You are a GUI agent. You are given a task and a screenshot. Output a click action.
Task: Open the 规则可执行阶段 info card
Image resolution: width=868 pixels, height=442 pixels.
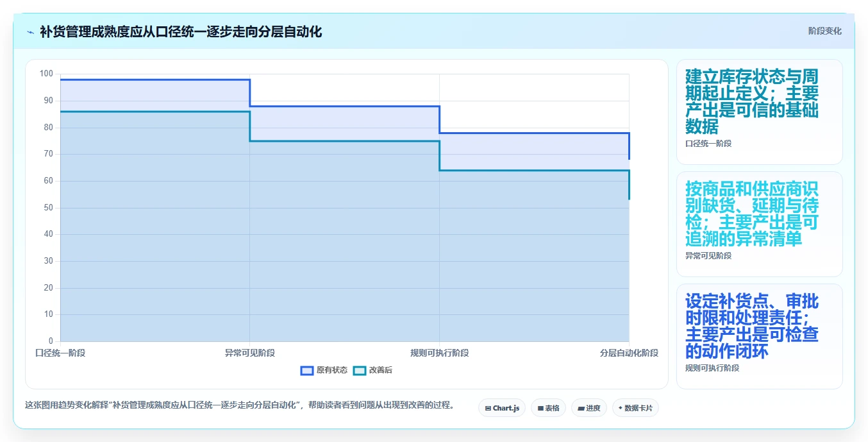click(x=759, y=336)
